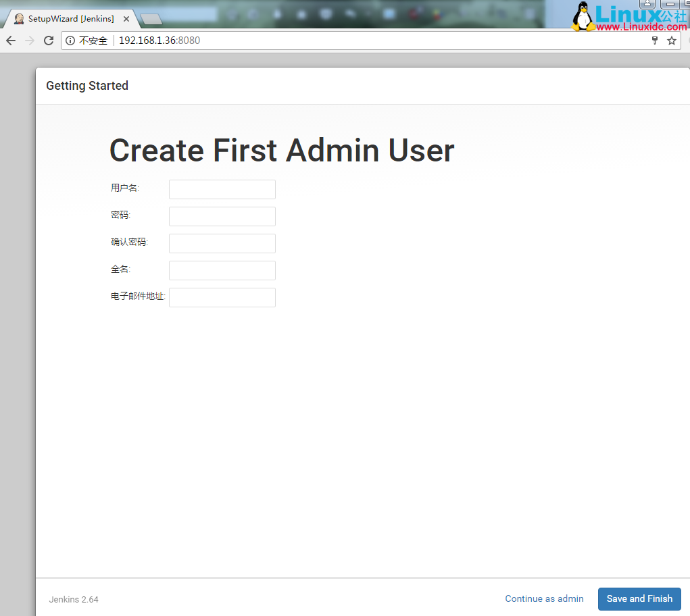Viewport: 690px width, 616px height.
Task: Click the 电子邮件地址 email address field
Action: click(x=222, y=297)
